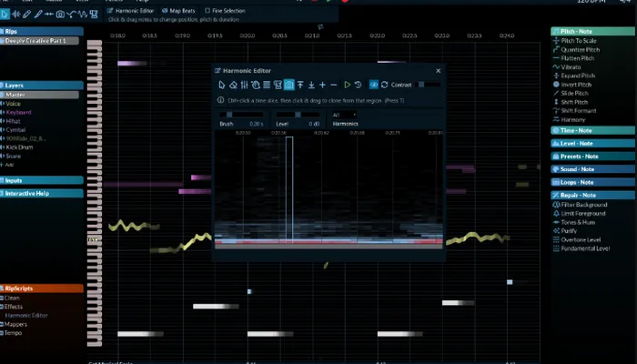Click the history clock icon in Harmonic Editor
This screenshot has height=364, width=637.
pyautogui.click(x=358, y=85)
